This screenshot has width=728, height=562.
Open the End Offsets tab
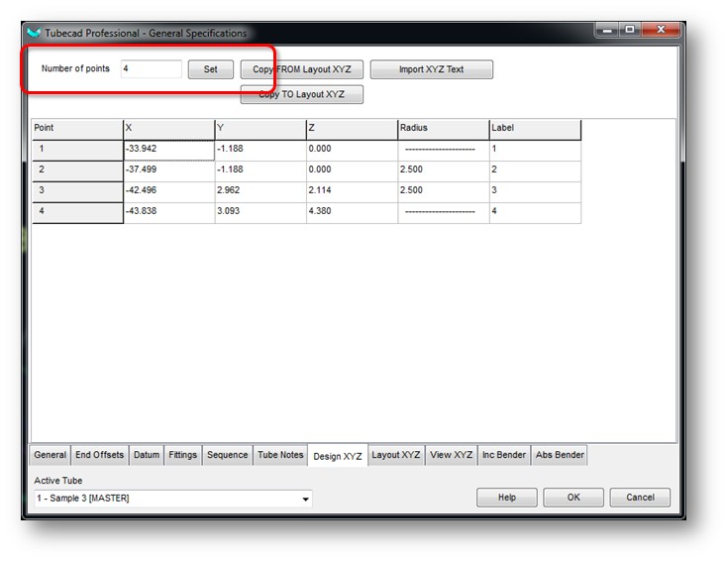click(x=100, y=455)
